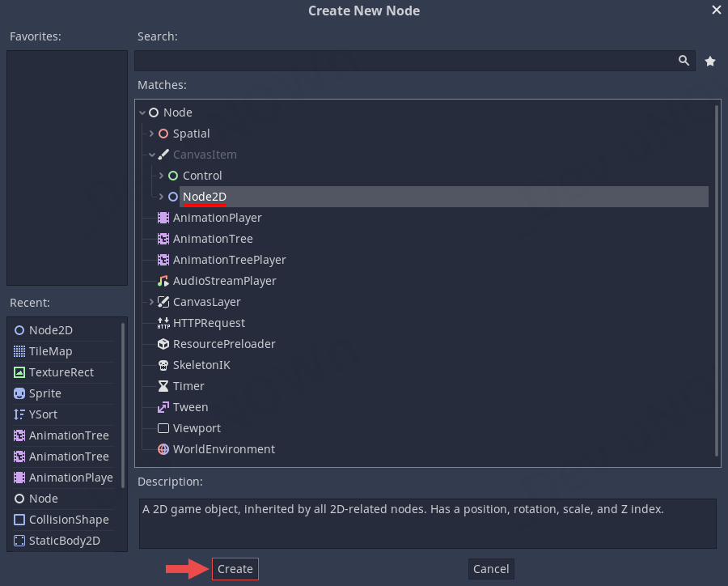This screenshot has width=728, height=586.
Task: Choose YSort from the Recent list
Action: pyautogui.click(x=43, y=414)
